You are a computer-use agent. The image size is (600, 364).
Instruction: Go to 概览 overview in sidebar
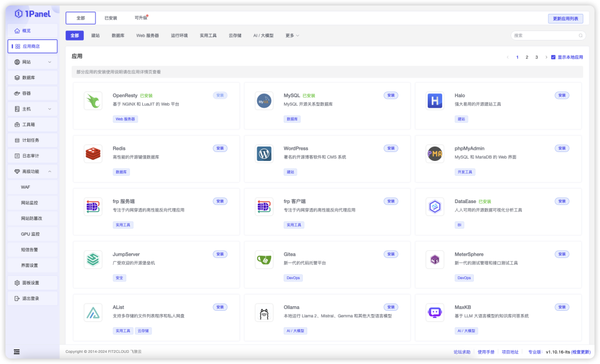pyautogui.click(x=33, y=31)
